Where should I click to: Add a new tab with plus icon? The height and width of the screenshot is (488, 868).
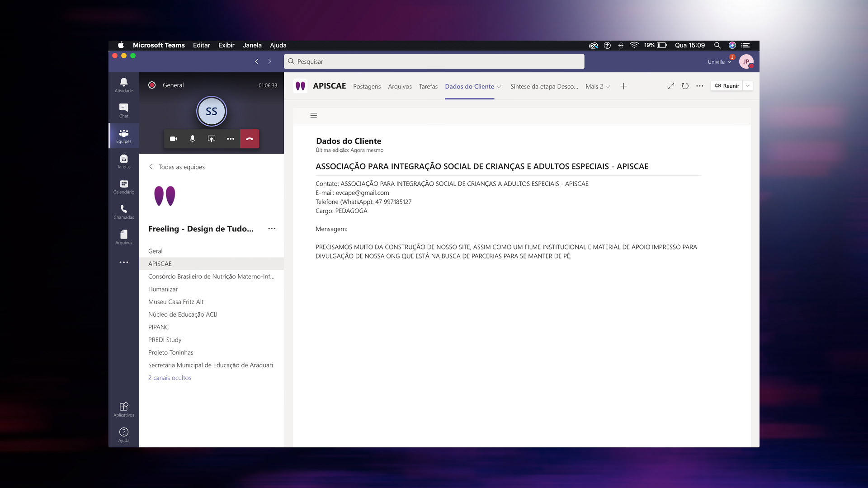coord(623,86)
